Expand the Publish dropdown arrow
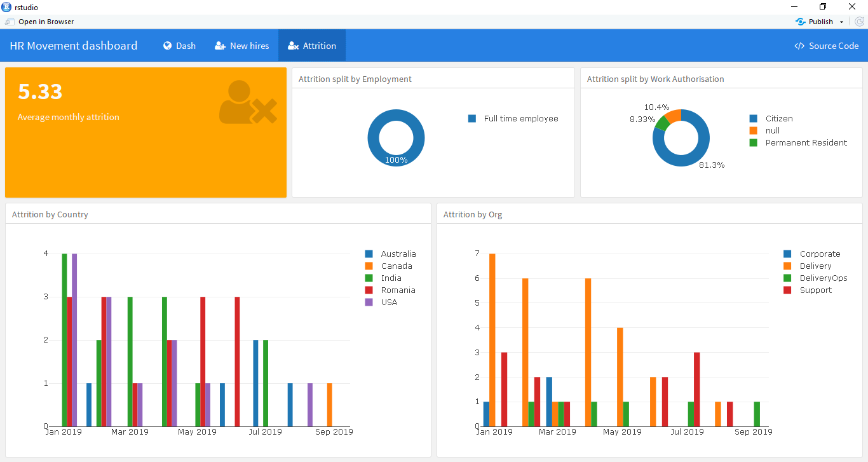Screen dimensions: 868x462 pyautogui.click(x=842, y=22)
